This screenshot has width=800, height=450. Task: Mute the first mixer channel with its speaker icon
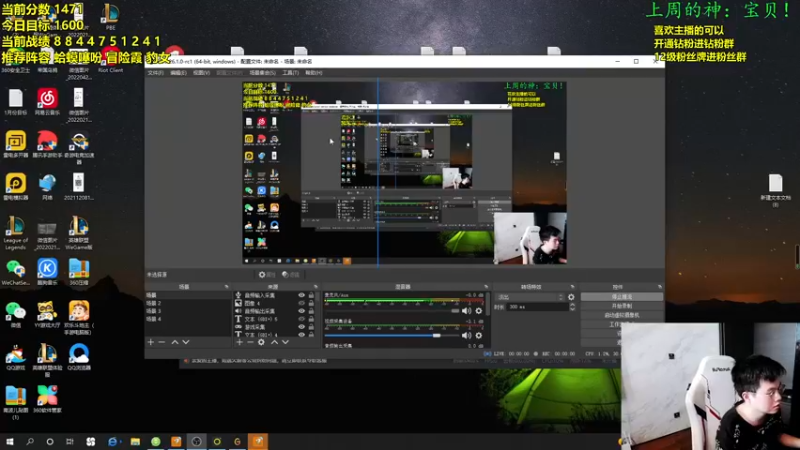tap(466, 310)
